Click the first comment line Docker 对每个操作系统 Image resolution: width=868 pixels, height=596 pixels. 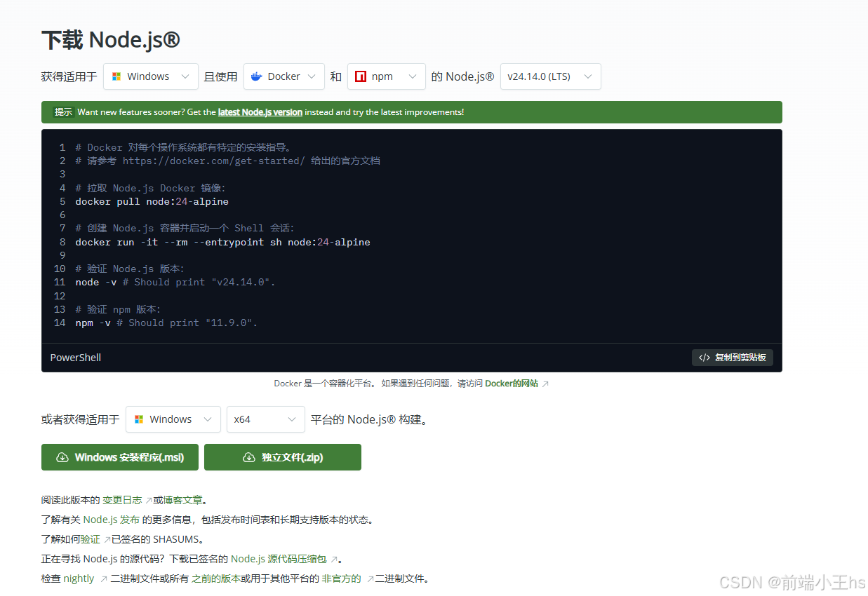tap(183, 148)
